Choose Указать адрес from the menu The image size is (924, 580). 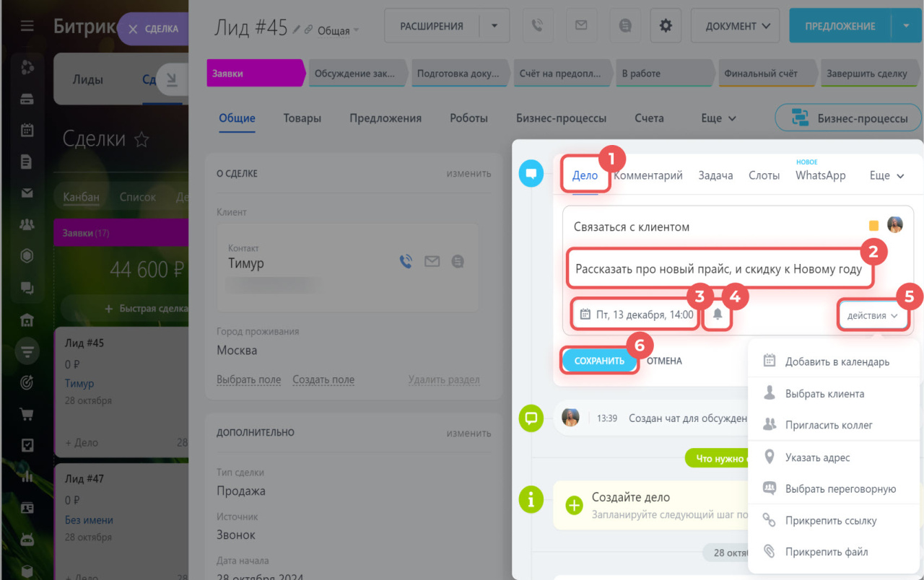[834, 457]
